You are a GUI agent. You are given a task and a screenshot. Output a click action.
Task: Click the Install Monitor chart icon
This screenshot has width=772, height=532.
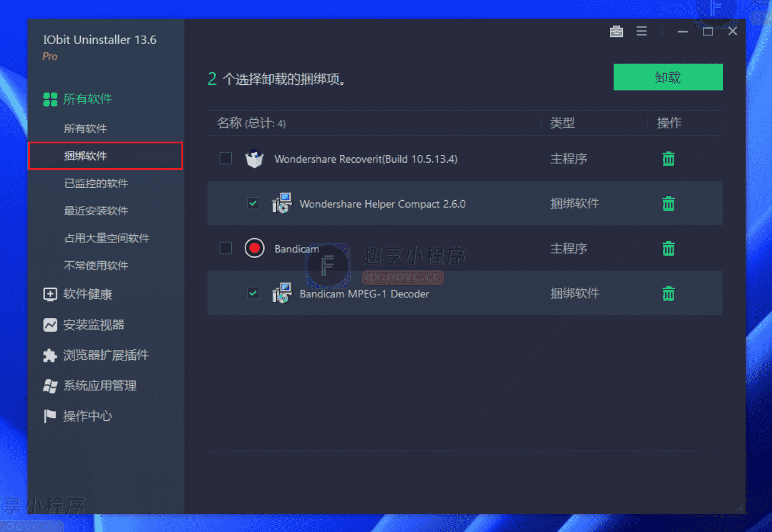[x=50, y=325]
